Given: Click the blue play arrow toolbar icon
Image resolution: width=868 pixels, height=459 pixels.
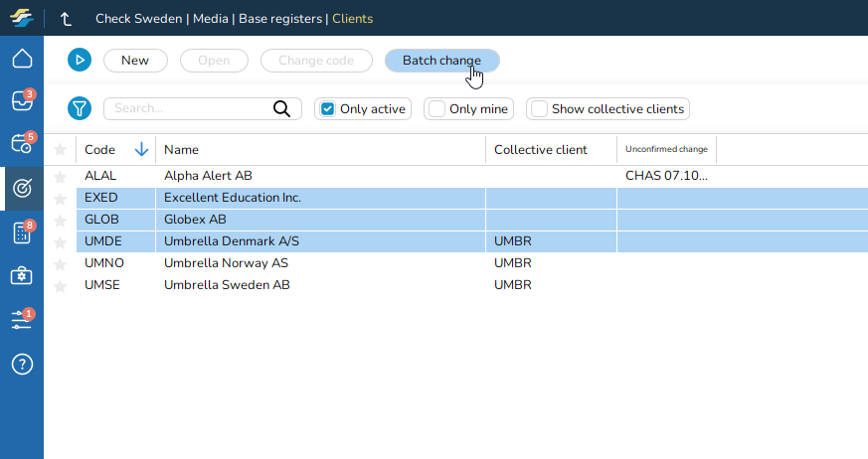Looking at the screenshot, I should click(x=80, y=61).
